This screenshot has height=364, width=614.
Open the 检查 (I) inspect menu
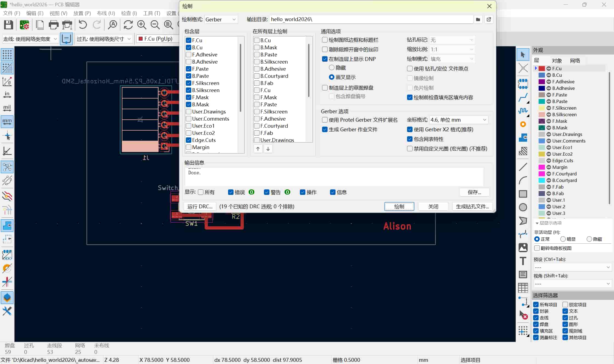[x=129, y=13]
